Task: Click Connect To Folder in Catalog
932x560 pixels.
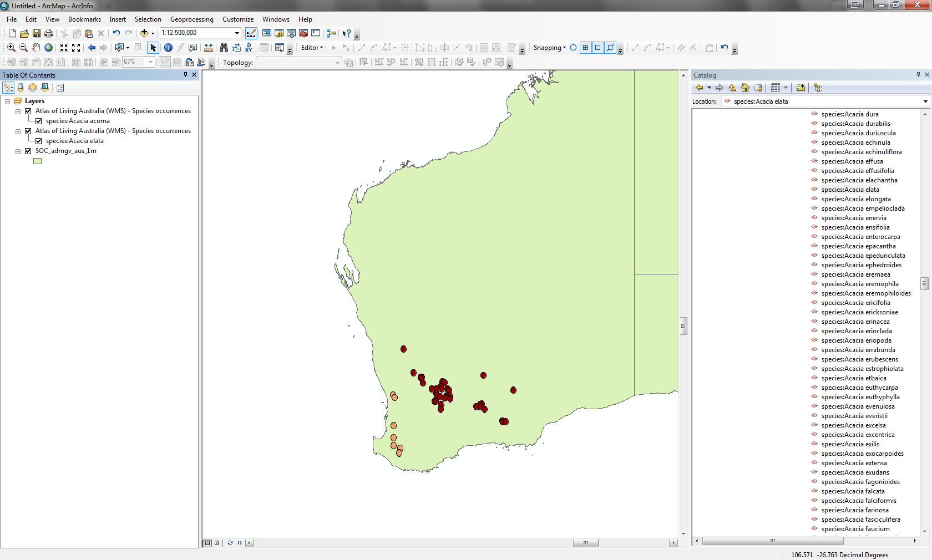Action: (x=801, y=88)
